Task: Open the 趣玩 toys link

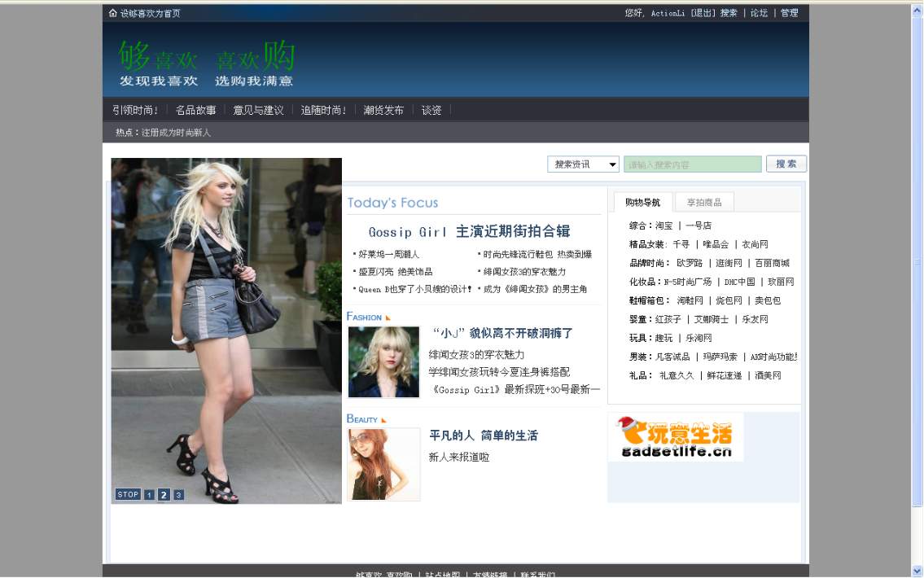Action: [x=664, y=338]
